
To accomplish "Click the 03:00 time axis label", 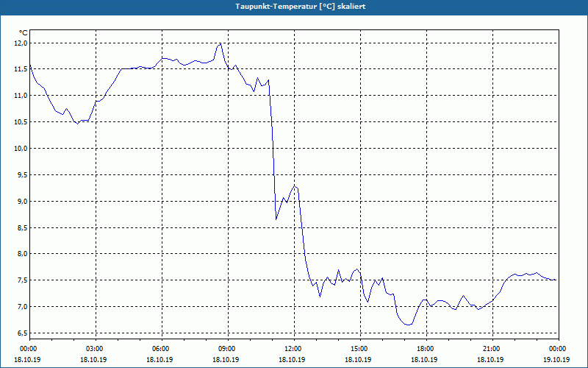I will coord(96,349).
